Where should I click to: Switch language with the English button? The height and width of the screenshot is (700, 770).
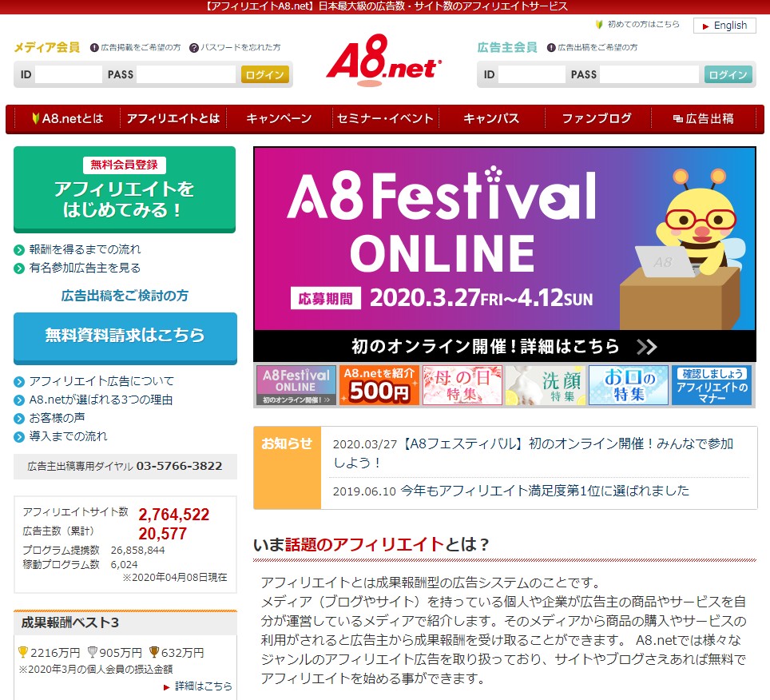(724, 26)
